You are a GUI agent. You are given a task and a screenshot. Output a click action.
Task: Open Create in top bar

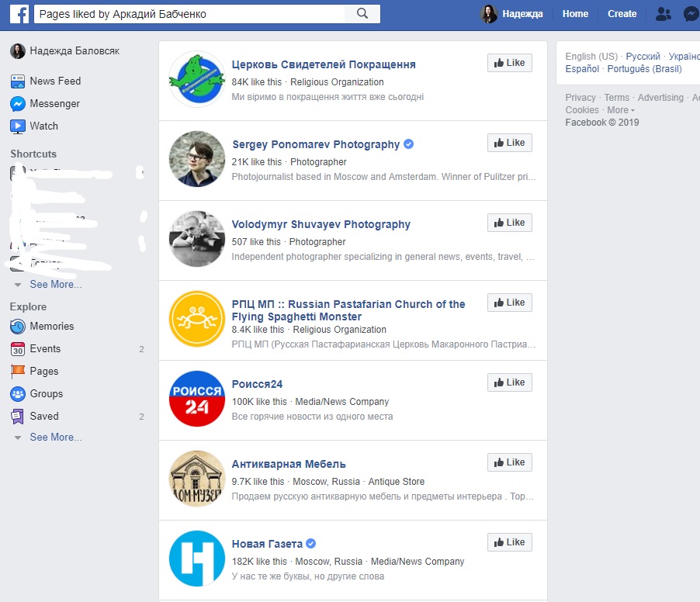point(622,14)
